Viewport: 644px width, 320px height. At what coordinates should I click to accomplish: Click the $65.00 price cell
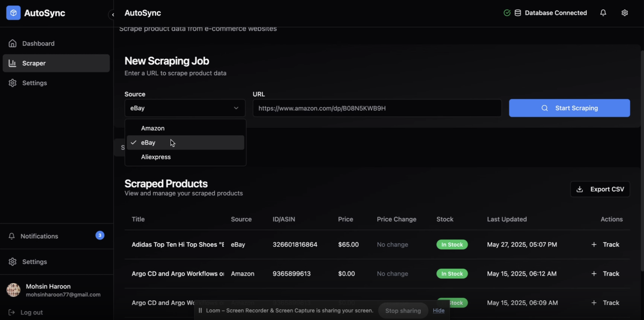point(348,244)
